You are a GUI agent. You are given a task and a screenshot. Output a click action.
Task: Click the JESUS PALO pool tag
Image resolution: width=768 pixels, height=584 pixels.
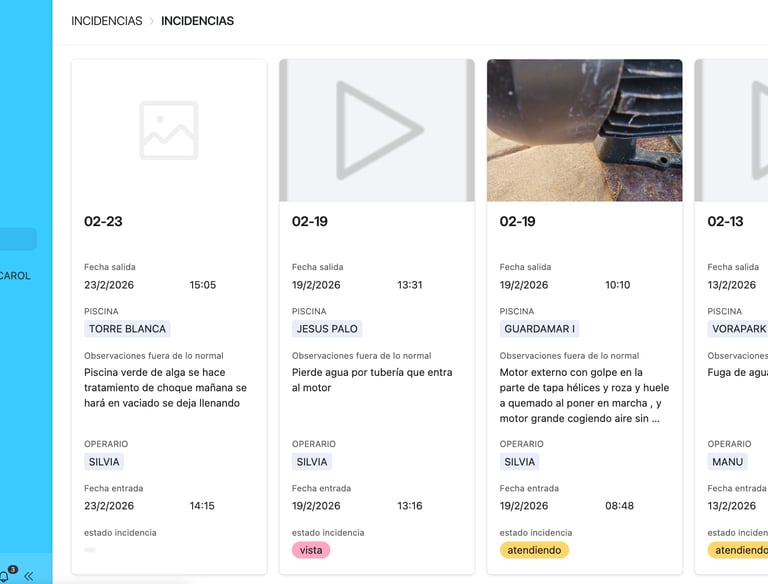[327, 329]
